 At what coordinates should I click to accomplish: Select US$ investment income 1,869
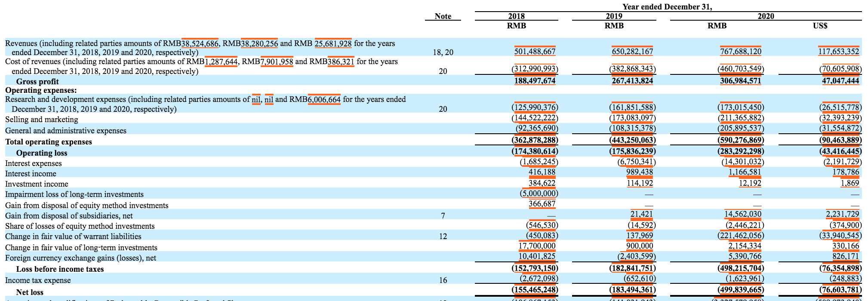click(850, 183)
